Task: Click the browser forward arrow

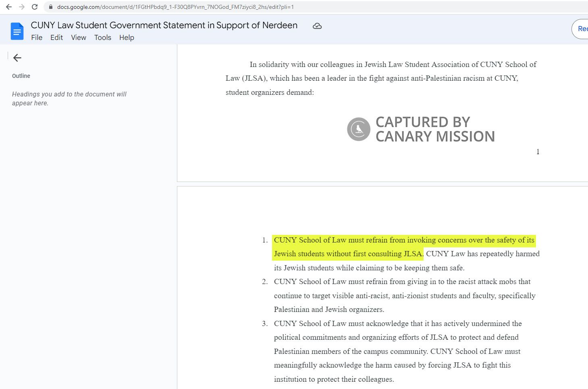Action: (x=22, y=7)
